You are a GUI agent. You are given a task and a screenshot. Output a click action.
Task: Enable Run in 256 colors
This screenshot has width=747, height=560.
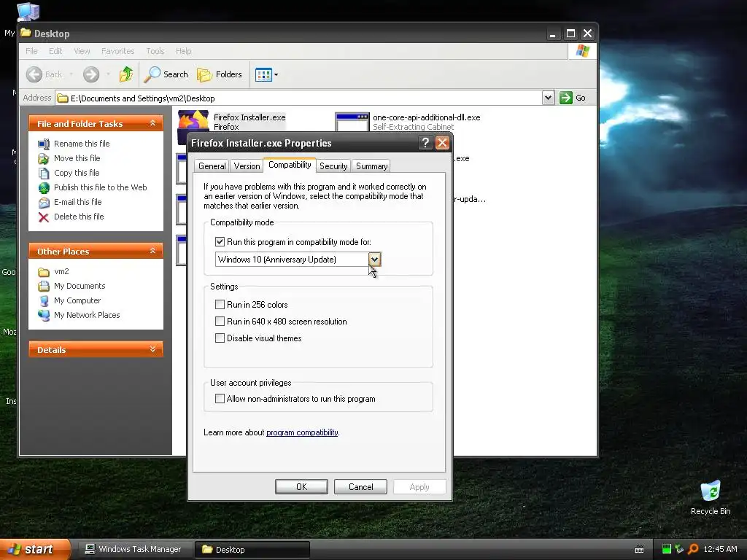point(220,304)
